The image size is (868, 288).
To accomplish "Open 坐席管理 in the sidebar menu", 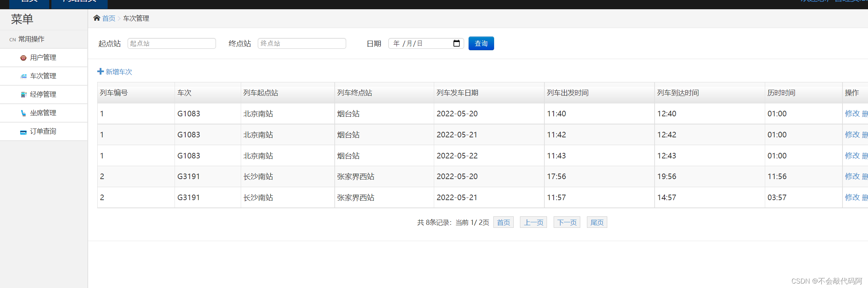I will pyautogui.click(x=44, y=113).
